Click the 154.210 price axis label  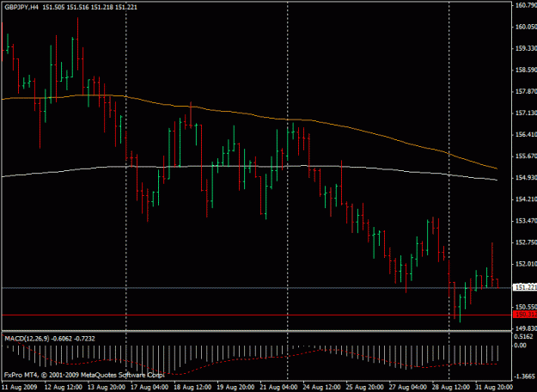[x=526, y=199]
